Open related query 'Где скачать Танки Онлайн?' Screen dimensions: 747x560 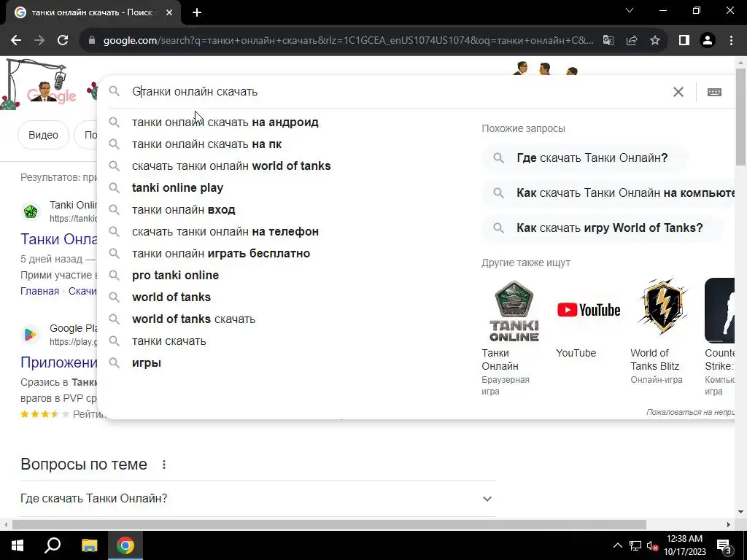(585, 158)
